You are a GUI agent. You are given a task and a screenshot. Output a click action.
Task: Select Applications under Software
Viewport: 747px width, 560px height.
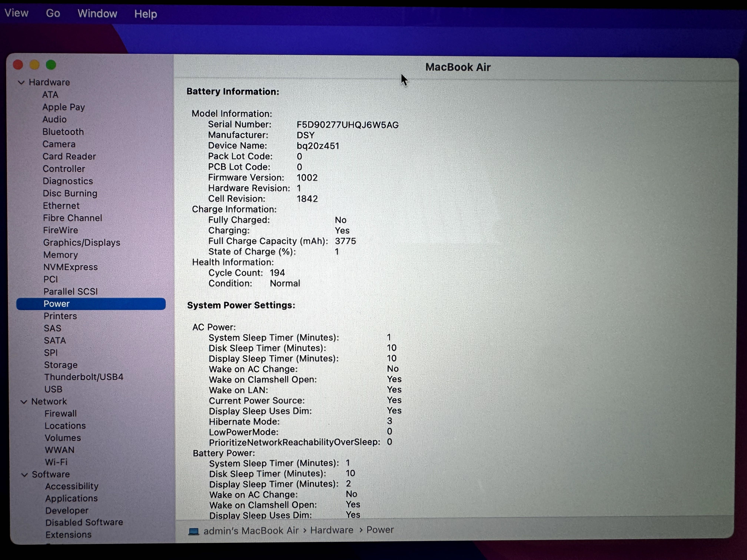[71, 499]
